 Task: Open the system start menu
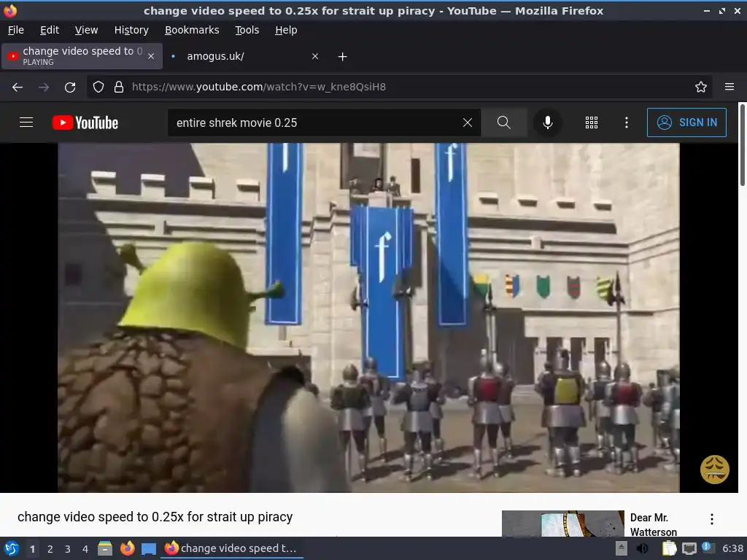tap(12, 548)
